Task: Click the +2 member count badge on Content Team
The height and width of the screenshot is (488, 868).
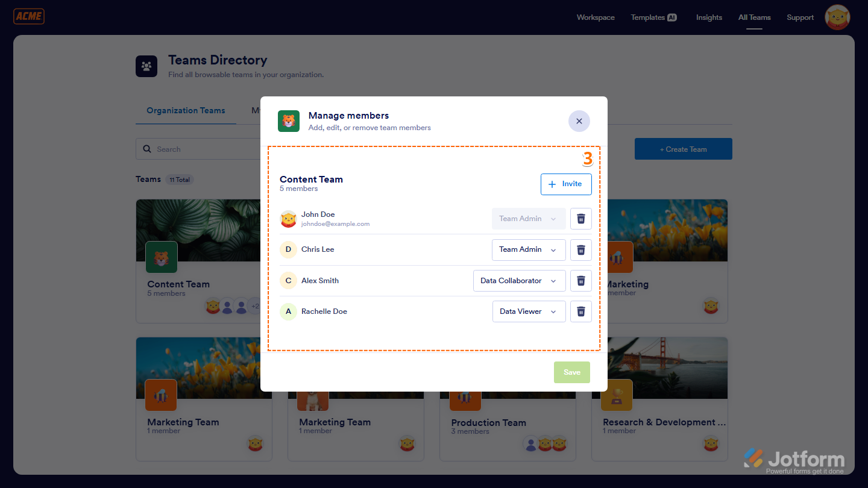Action: (254, 306)
